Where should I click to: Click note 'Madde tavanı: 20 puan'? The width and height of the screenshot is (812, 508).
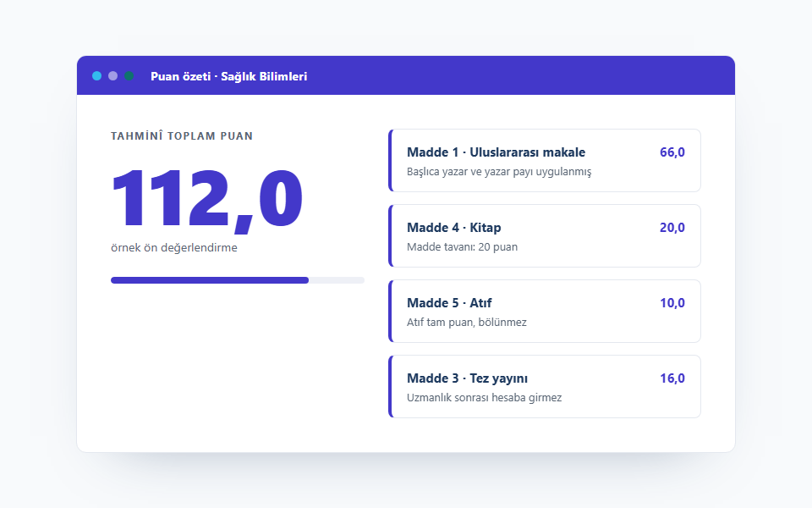(463, 246)
